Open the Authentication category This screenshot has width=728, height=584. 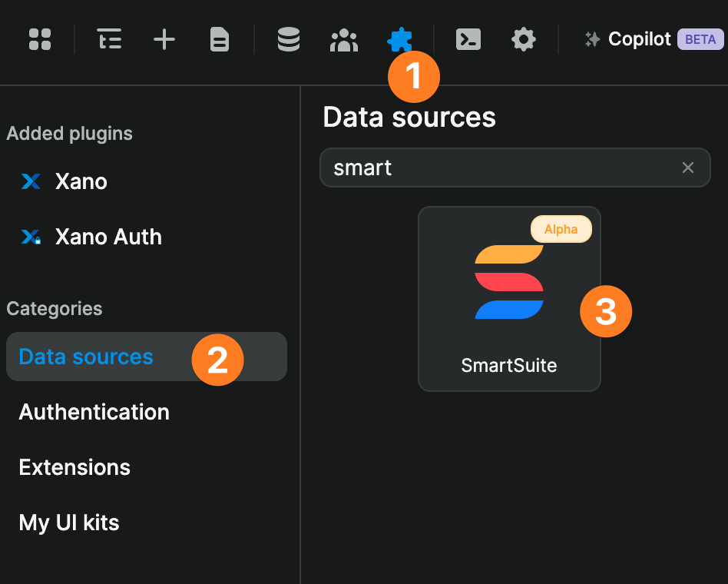[x=94, y=413]
